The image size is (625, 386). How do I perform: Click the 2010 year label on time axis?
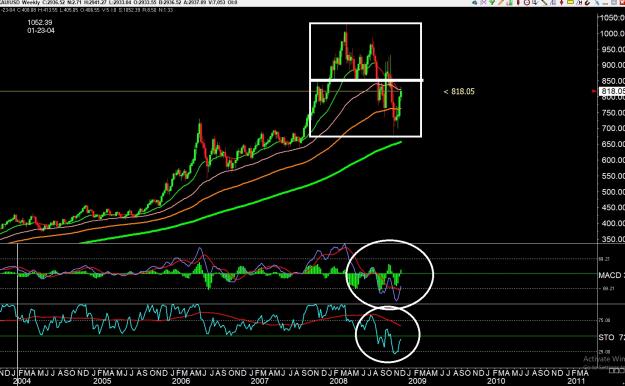pyautogui.click(x=496, y=381)
